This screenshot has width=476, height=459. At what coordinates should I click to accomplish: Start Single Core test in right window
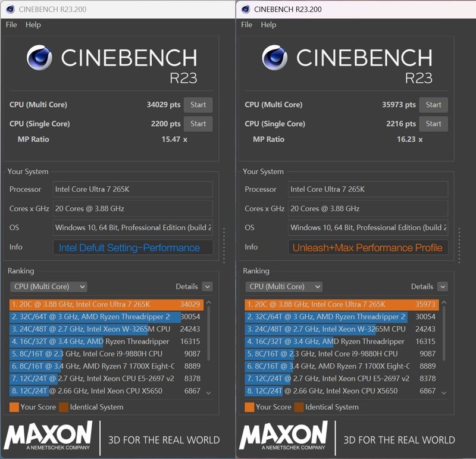tap(433, 124)
